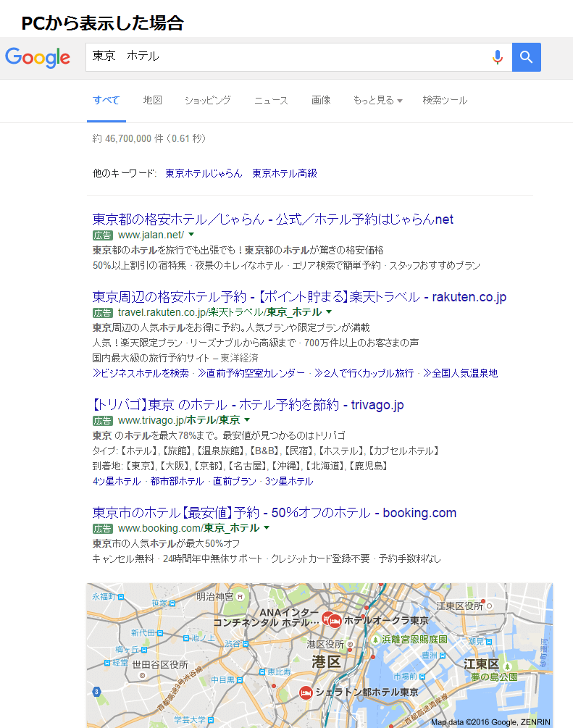Open 検索ツール options
Viewport: 573px width, 728px height.
click(x=445, y=100)
